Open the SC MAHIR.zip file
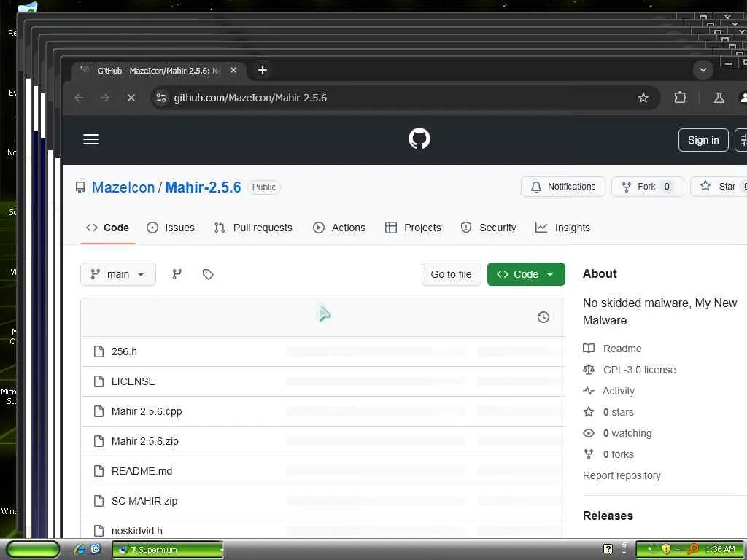Image resolution: width=747 pixels, height=560 pixels. pyautogui.click(x=144, y=501)
